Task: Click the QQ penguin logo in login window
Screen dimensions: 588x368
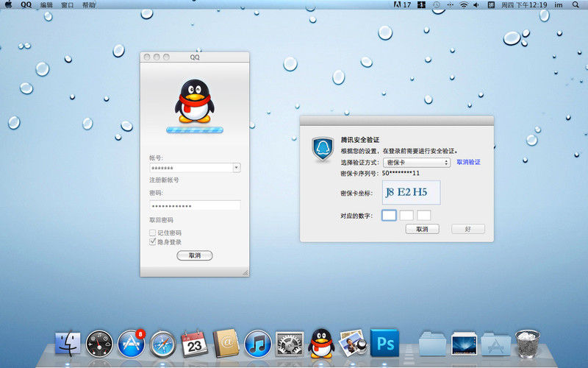Action: pyautogui.click(x=194, y=101)
